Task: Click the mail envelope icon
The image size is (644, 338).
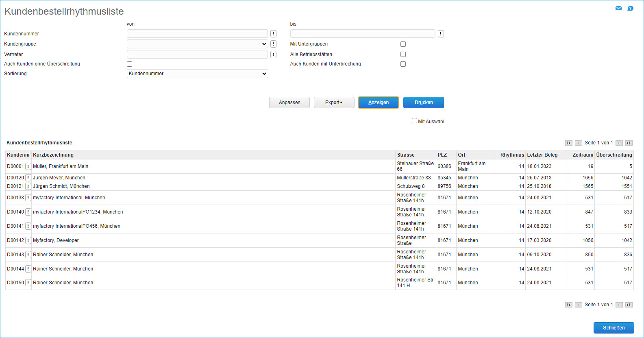Action: [x=618, y=8]
